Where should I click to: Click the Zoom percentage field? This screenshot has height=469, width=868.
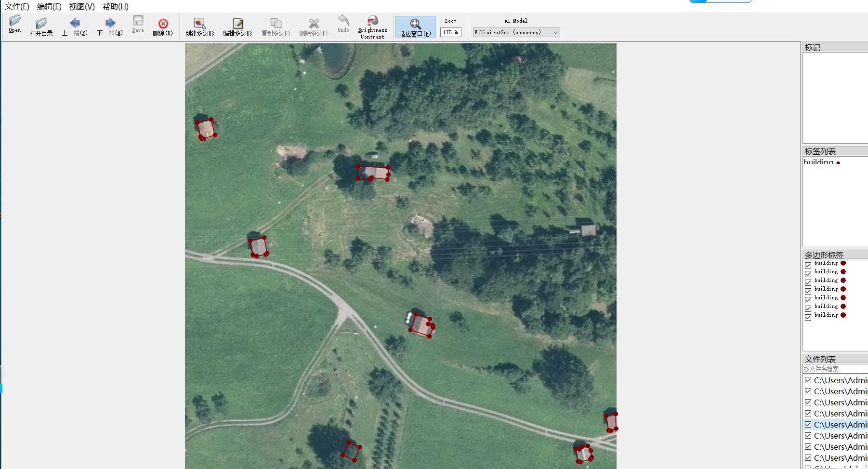tap(450, 32)
